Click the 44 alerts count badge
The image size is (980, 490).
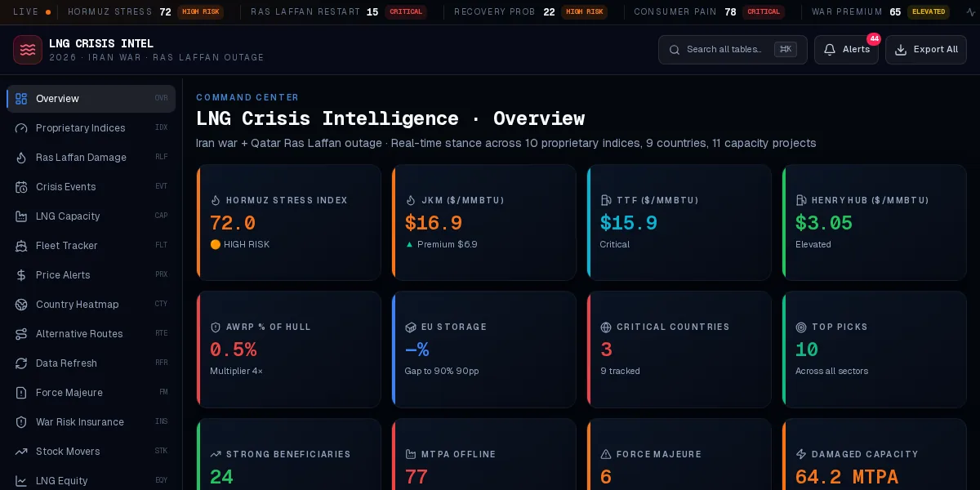[x=874, y=39]
